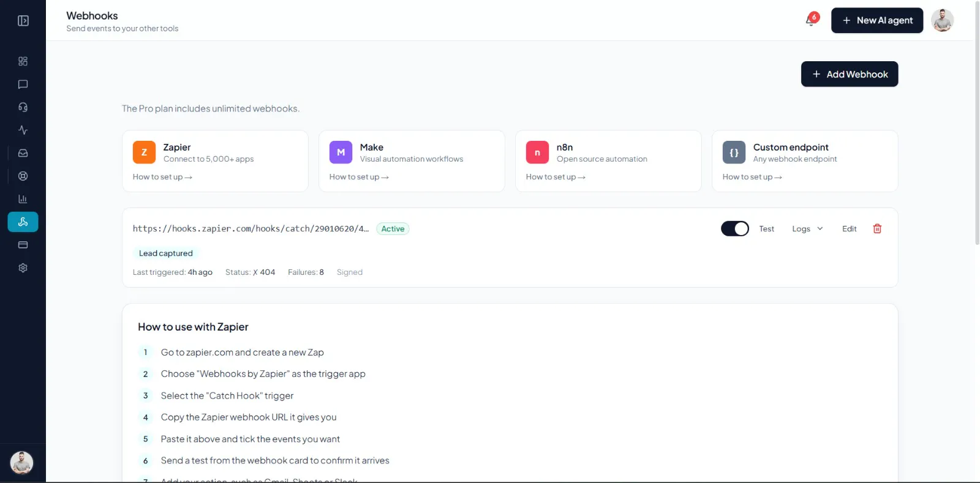Open the top-right user avatar
980x483 pixels.
(x=942, y=20)
